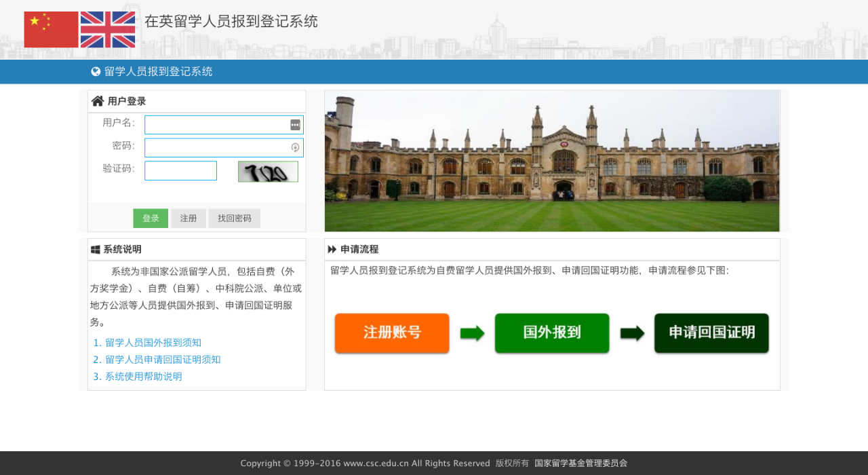Click the 在英留学人员报到登记系统 header title
The height and width of the screenshot is (475, 868).
[231, 22]
